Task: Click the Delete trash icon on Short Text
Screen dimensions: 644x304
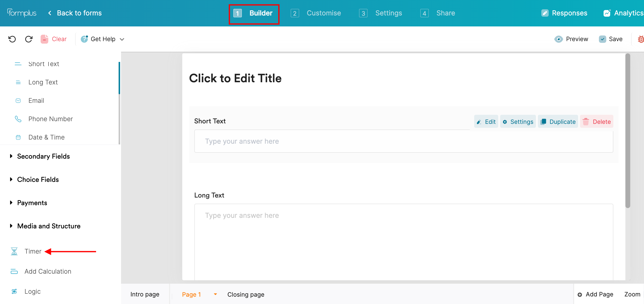Action: (586, 122)
